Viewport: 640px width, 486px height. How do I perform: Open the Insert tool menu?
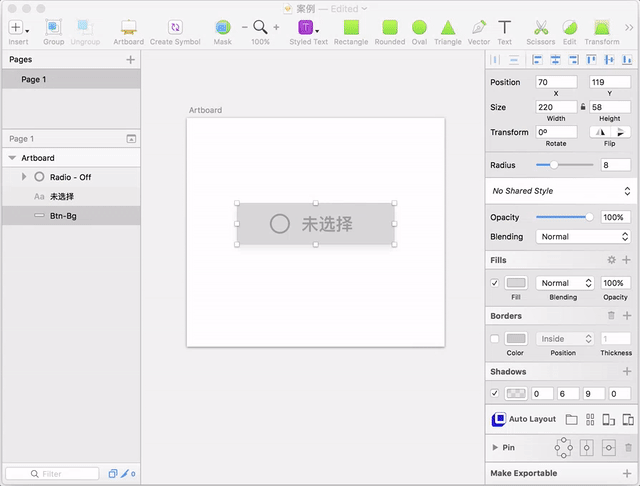(x=18, y=28)
